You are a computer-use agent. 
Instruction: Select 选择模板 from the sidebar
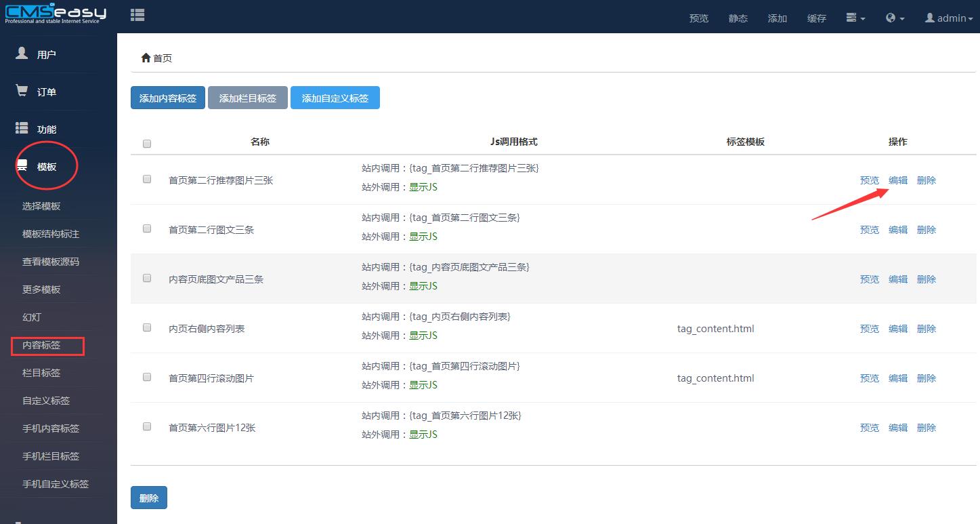click(x=41, y=206)
